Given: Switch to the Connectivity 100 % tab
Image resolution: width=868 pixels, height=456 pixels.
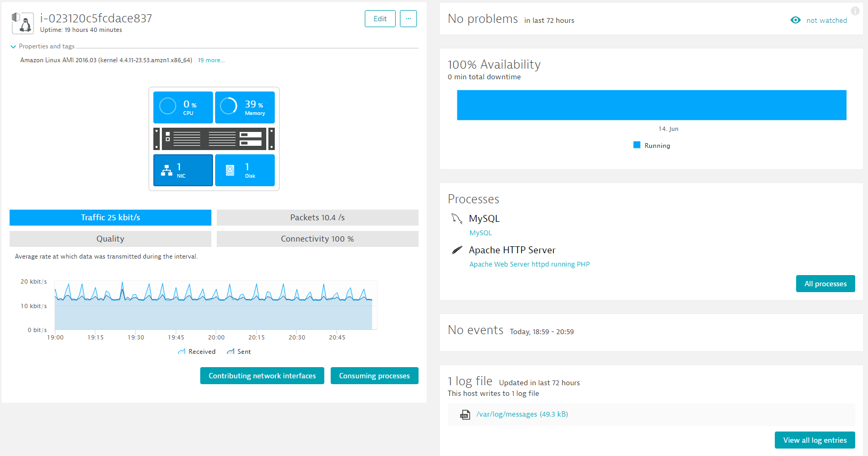Looking at the screenshot, I should point(317,239).
